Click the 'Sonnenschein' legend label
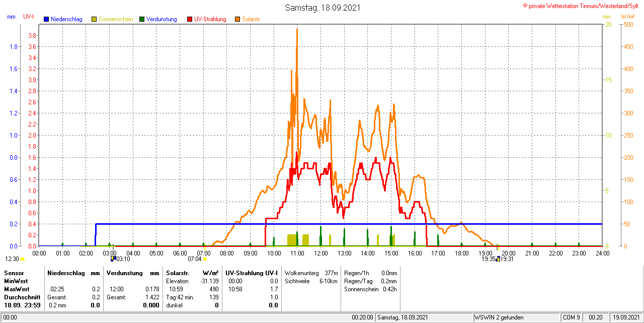 tap(116, 19)
